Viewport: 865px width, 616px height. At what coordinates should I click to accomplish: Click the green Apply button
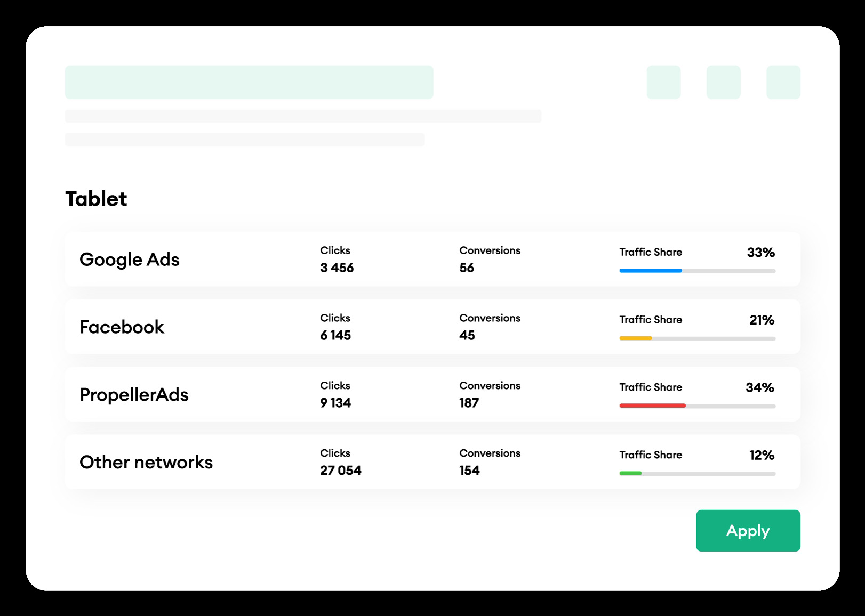(748, 530)
